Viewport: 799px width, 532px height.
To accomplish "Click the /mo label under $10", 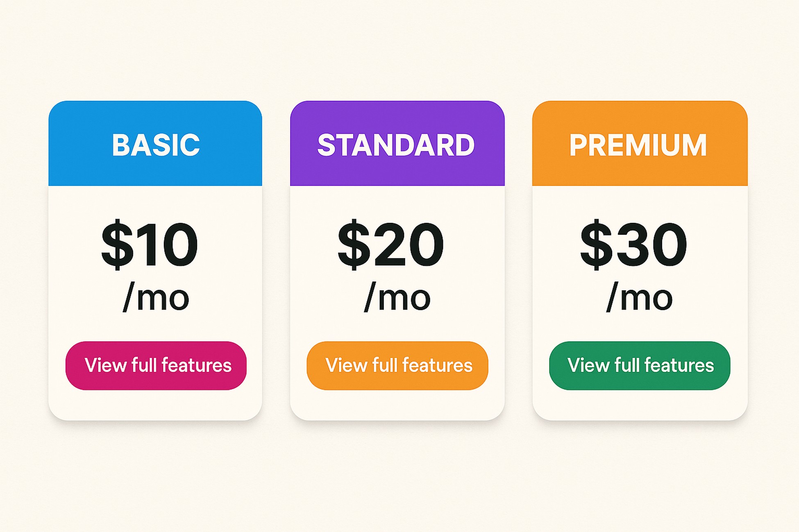I will tap(156, 297).
